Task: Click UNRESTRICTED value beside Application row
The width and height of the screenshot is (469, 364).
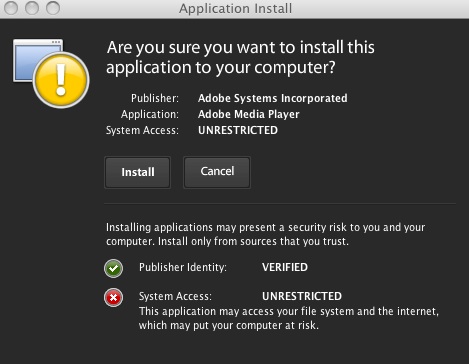Action: click(238, 130)
